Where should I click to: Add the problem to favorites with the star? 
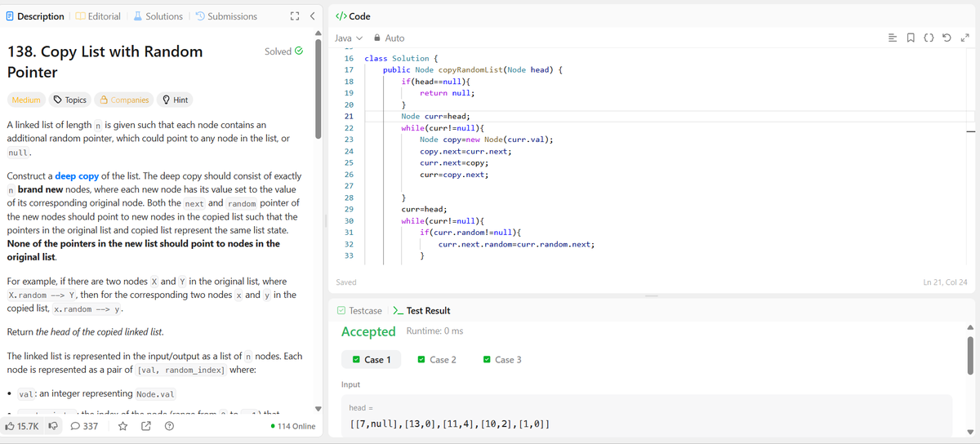pos(122,426)
